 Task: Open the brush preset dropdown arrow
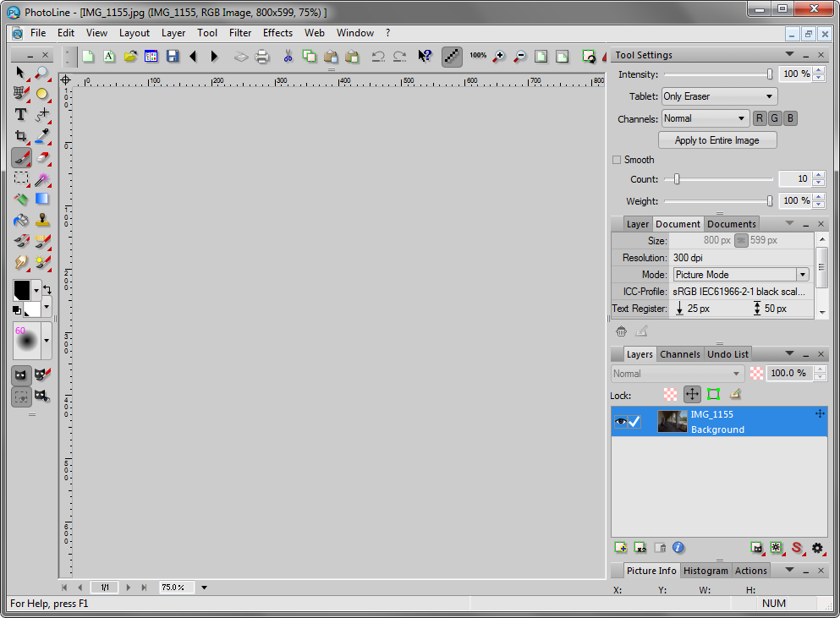47,341
